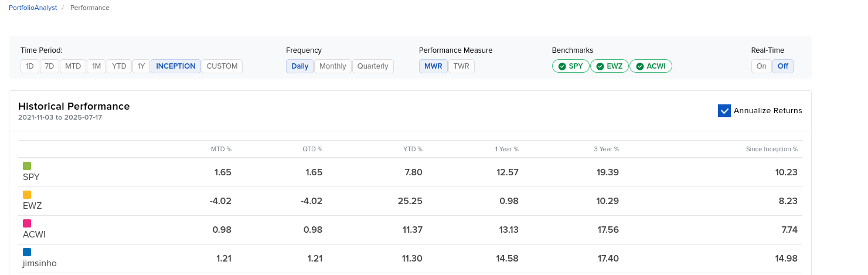Click the pink ACWI color swatch
The height and width of the screenshot is (275, 868).
coord(27,223)
